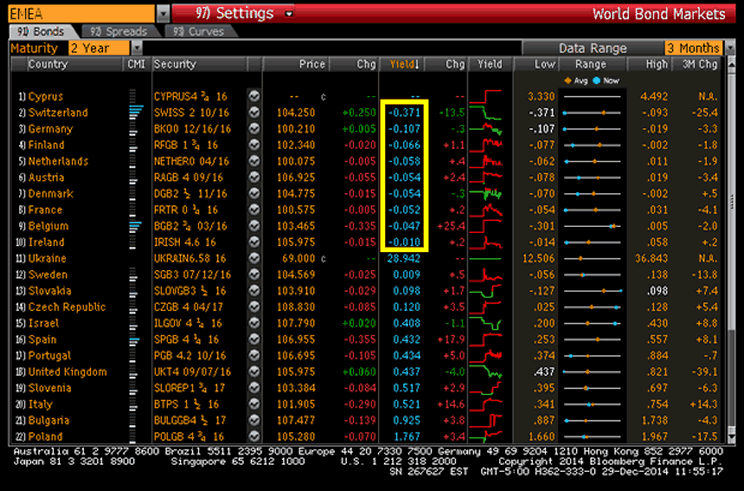
Task: Click the round chevron icon in France row
Action: [x=254, y=210]
